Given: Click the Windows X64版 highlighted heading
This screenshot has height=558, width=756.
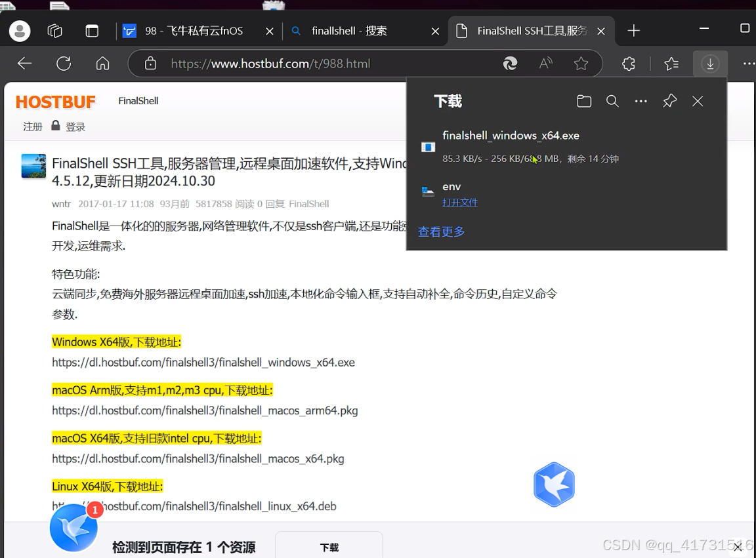Looking at the screenshot, I should pos(117,342).
